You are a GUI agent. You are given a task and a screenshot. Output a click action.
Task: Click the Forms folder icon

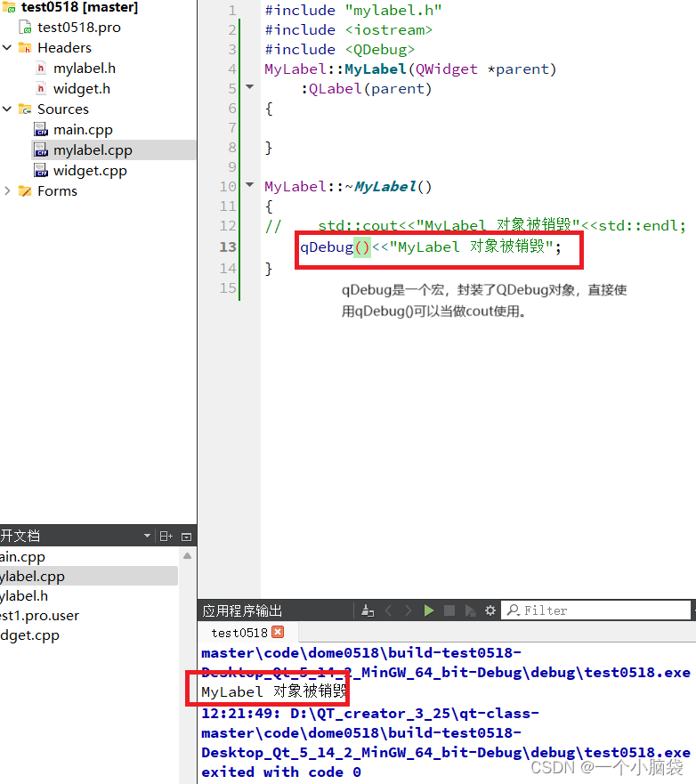point(25,191)
